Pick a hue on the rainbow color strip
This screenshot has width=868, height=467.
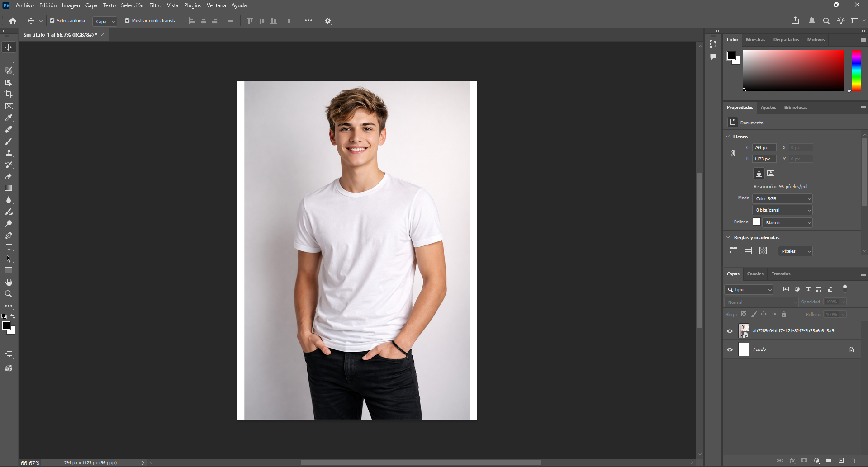point(856,70)
